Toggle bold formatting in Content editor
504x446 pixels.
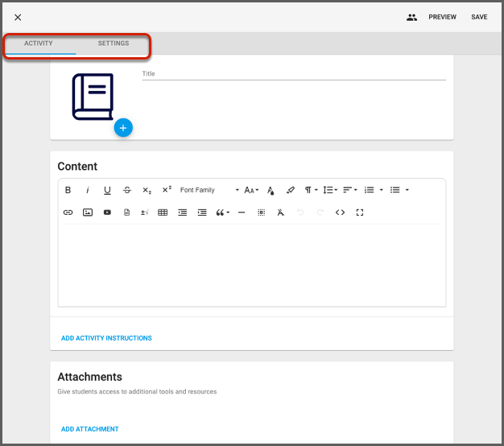pos(68,190)
